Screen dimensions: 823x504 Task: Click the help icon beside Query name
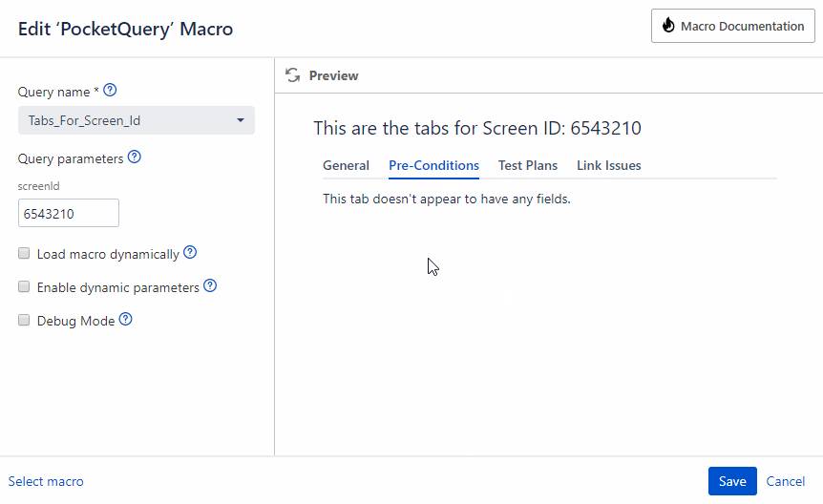point(110,91)
